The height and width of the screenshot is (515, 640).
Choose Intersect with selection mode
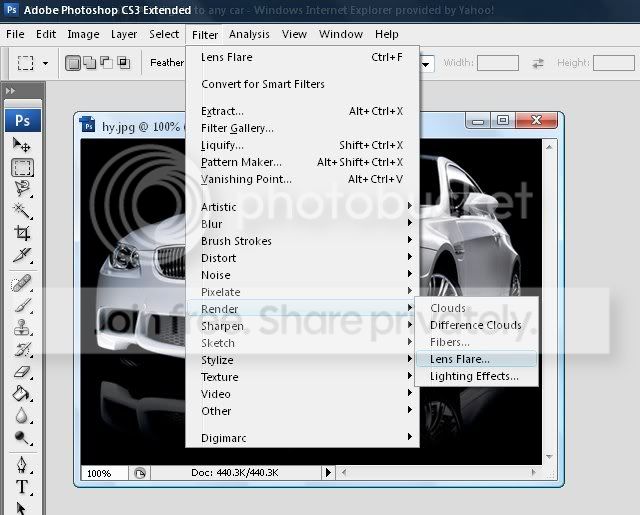(x=123, y=63)
